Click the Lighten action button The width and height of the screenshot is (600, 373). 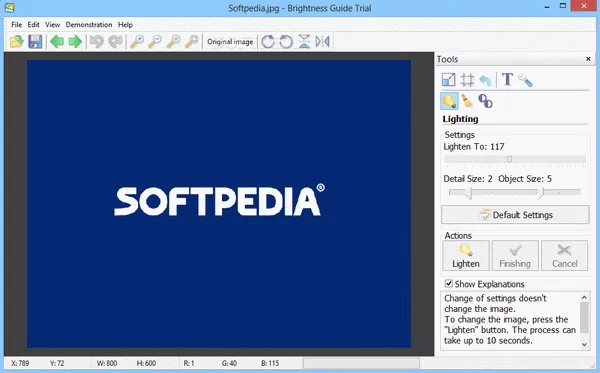pyautogui.click(x=466, y=256)
